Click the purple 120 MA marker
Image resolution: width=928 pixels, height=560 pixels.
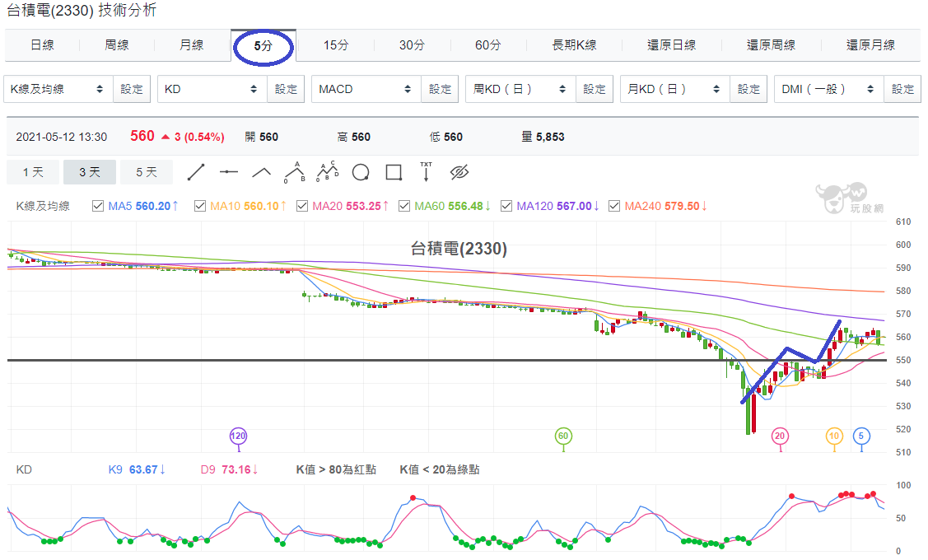click(238, 436)
